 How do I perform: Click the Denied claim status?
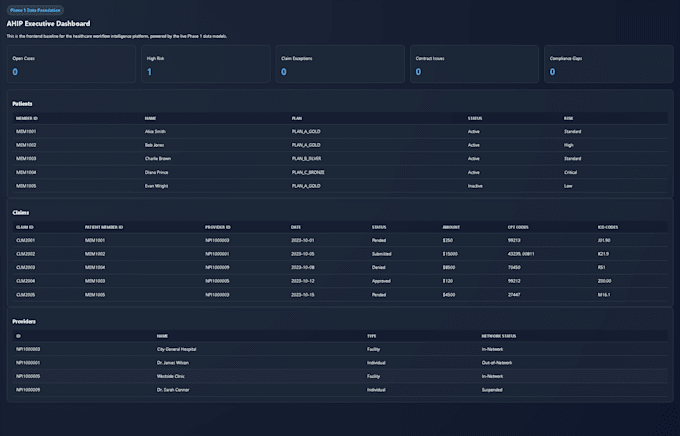[379, 268]
